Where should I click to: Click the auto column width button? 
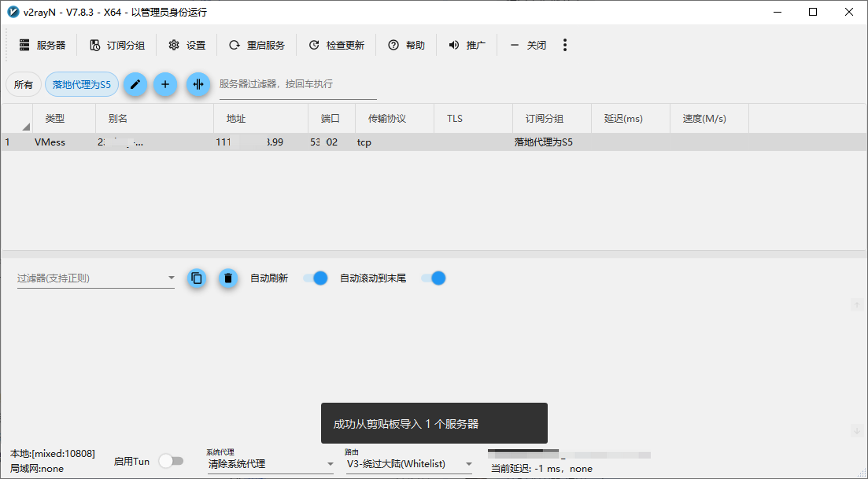coord(198,85)
